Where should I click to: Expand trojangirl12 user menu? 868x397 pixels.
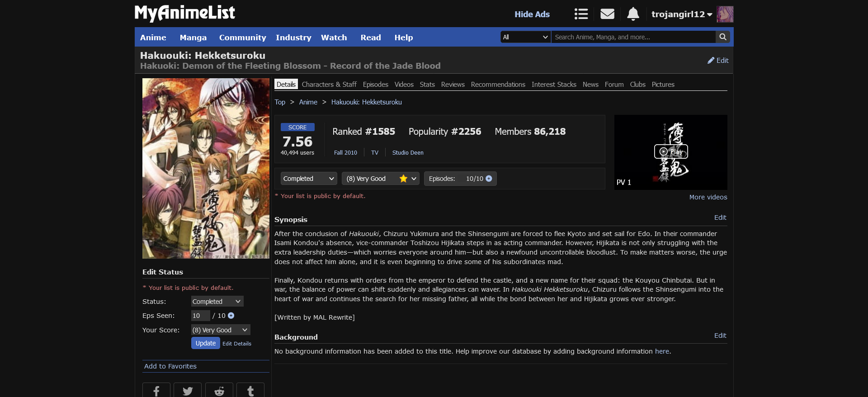pos(682,14)
